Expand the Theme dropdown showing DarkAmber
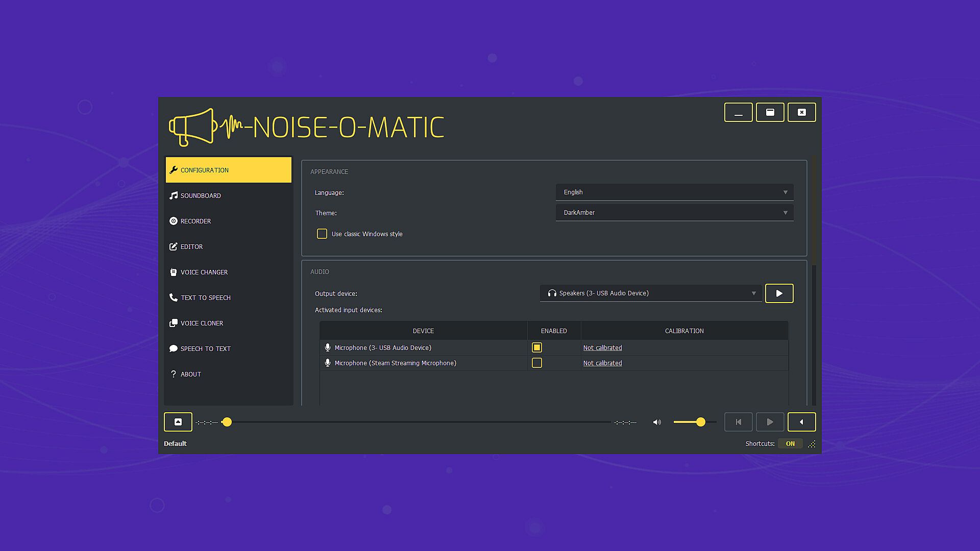This screenshot has height=551, width=980. point(674,213)
